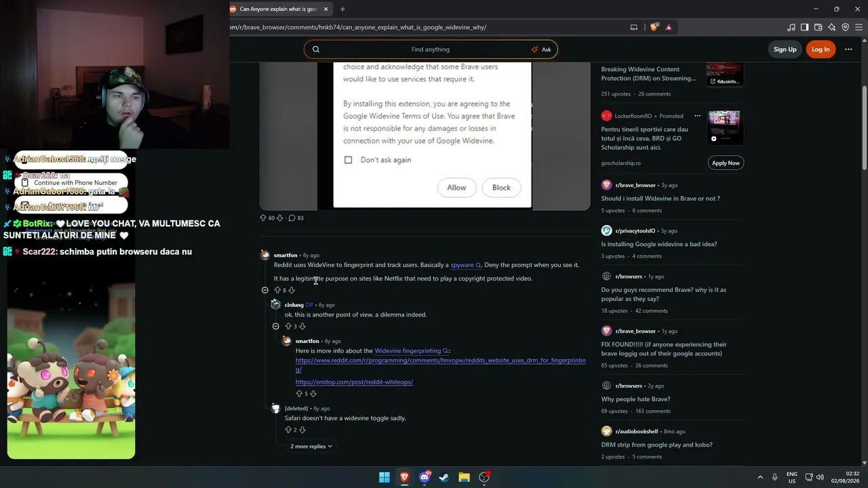Open the install-app icon in address bar
868x488 pixels.
click(x=634, y=27)
